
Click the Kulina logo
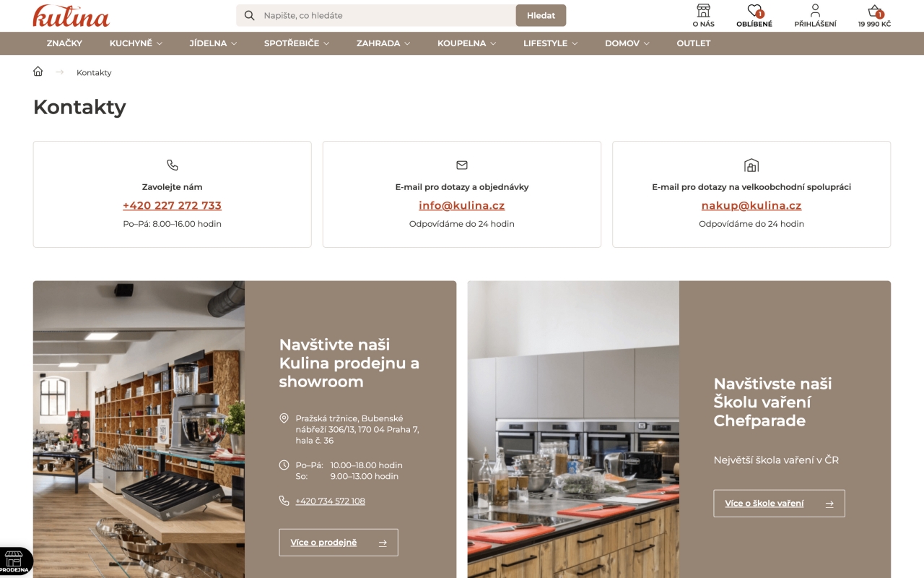pyautogui.click(x=71, y=16)
